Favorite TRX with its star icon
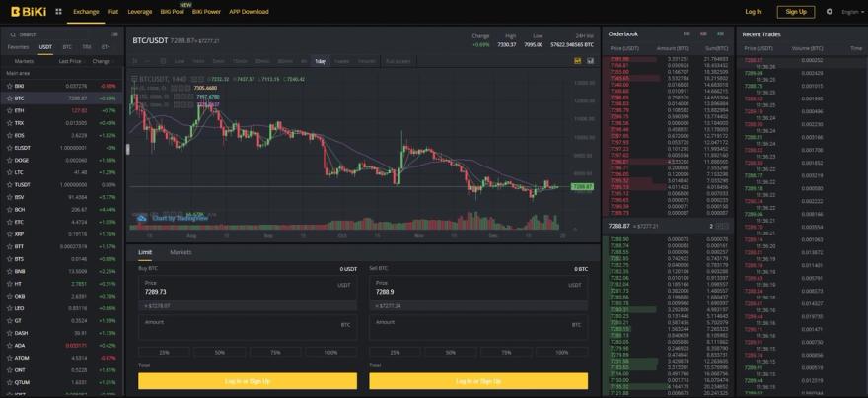This screenshot has height=398, width=868. [10, 123]
